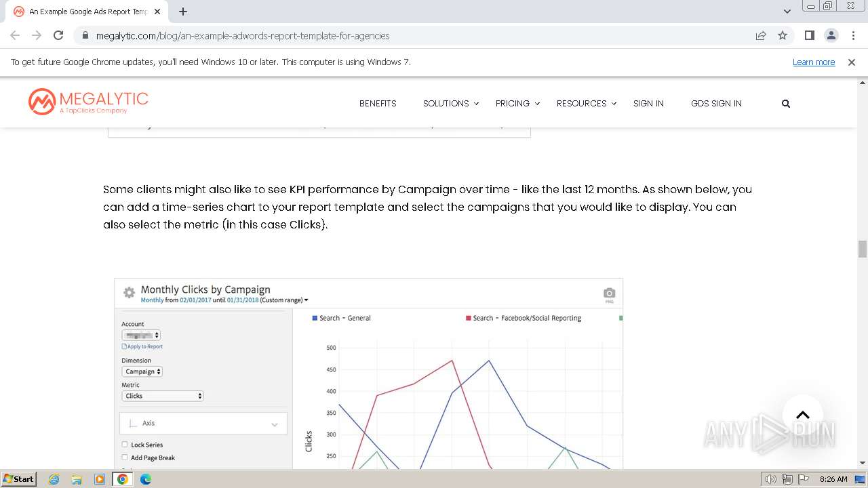Open a new browser tab
The image size is (868, 488).
coord(183,12)
